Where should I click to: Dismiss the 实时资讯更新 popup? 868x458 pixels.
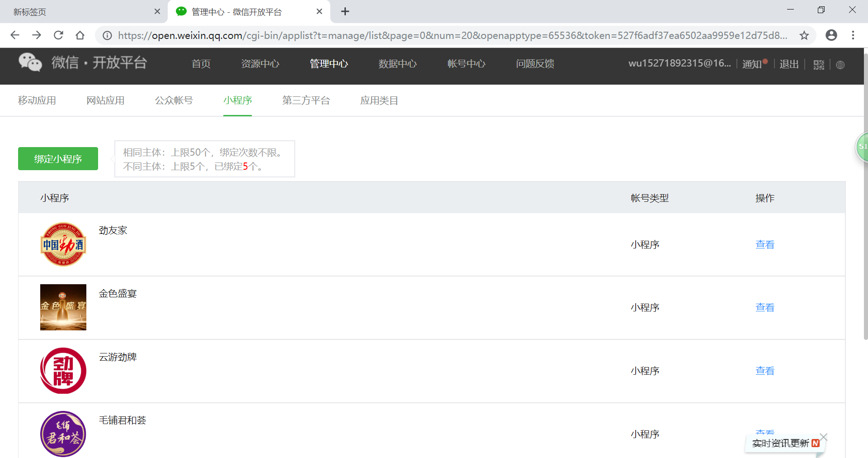(824, 437)
